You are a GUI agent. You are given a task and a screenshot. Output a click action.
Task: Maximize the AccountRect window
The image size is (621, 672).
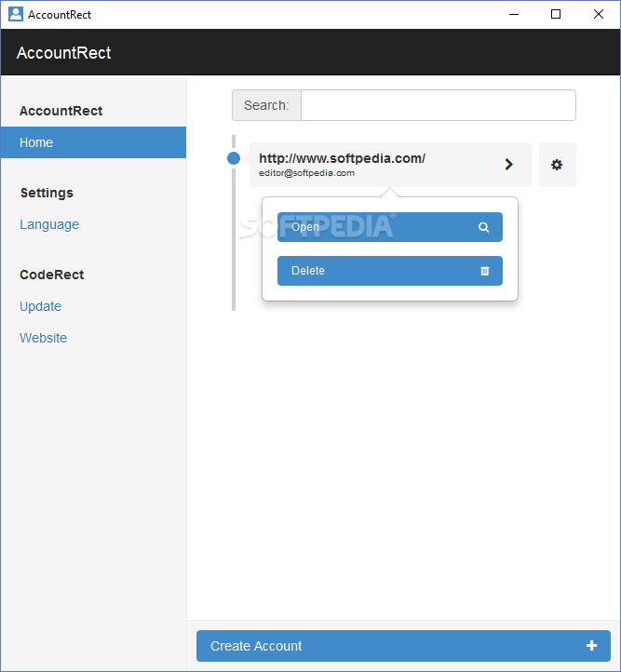(556, 15)
